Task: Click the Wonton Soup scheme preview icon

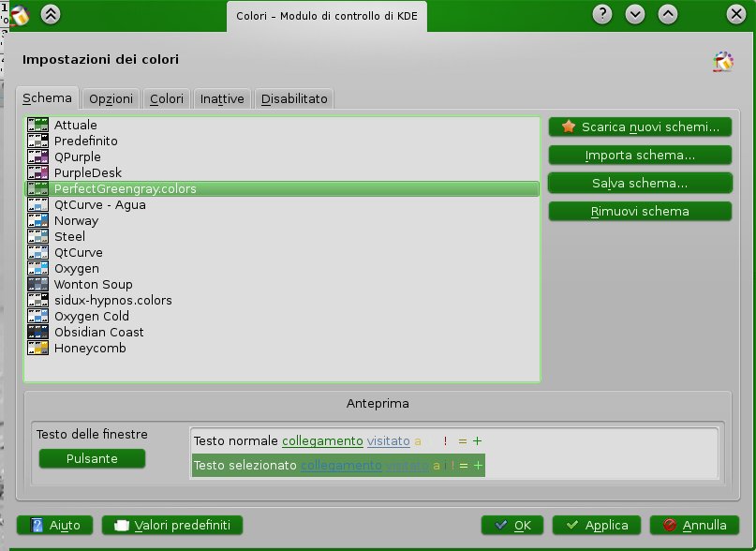Action: [38, 284]
